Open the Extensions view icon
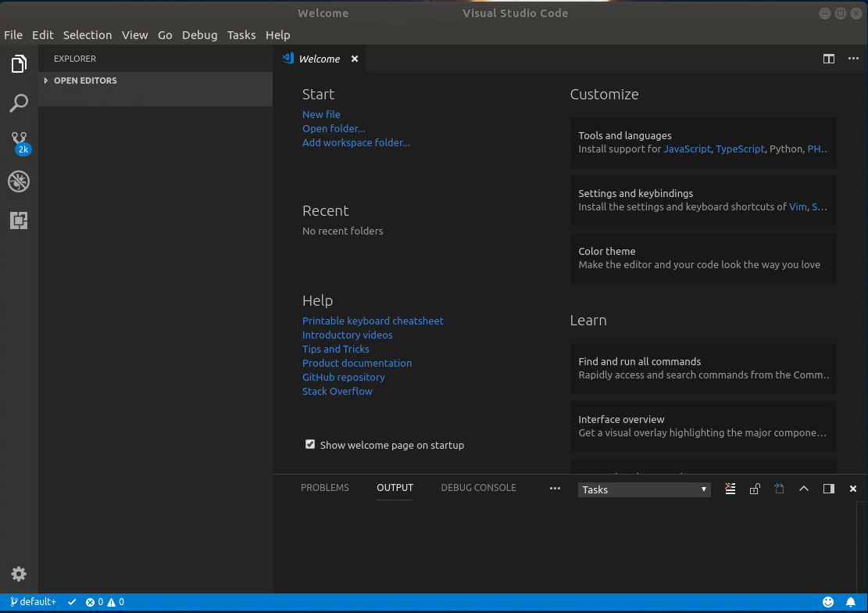The image size is (868, 613). (19, 220)
